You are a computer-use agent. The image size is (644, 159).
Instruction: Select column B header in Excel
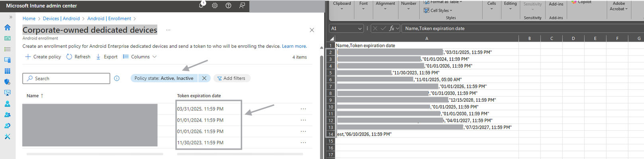tap(529, 39)
